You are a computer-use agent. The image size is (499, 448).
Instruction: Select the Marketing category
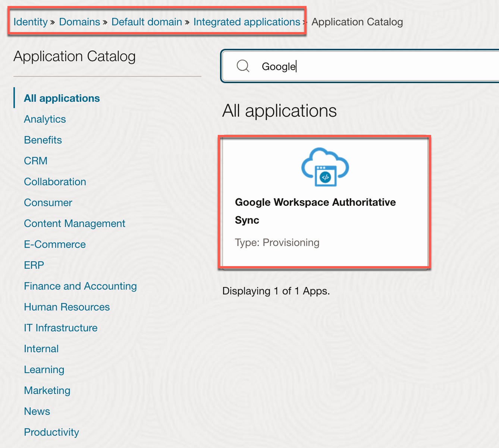(47, 391)
